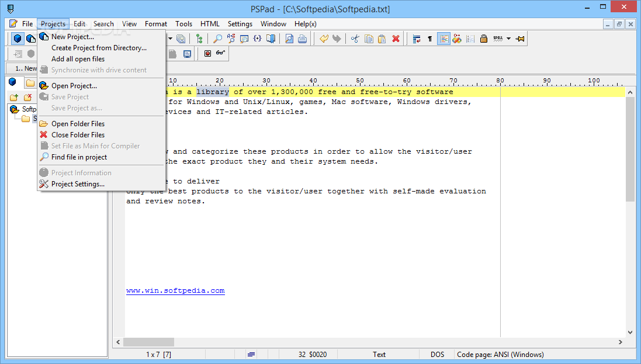Click the MDI restore button below window controls
The image size is (641, 364).
tap(619, 24)
